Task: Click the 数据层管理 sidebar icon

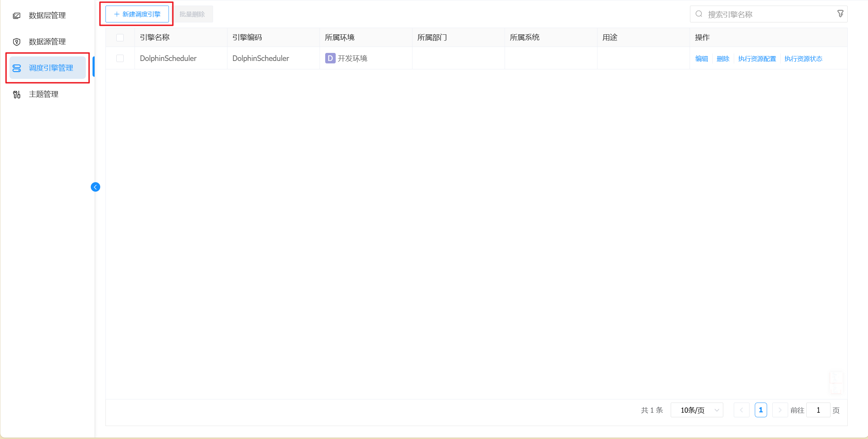Action: click(16, 15)
